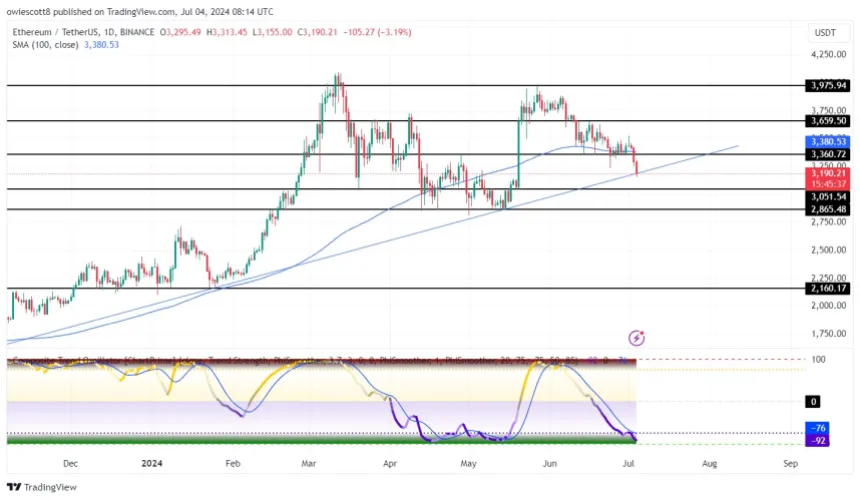Click Jun on the time axis
This screenshot has height=500, width=860.
point(550,463)
